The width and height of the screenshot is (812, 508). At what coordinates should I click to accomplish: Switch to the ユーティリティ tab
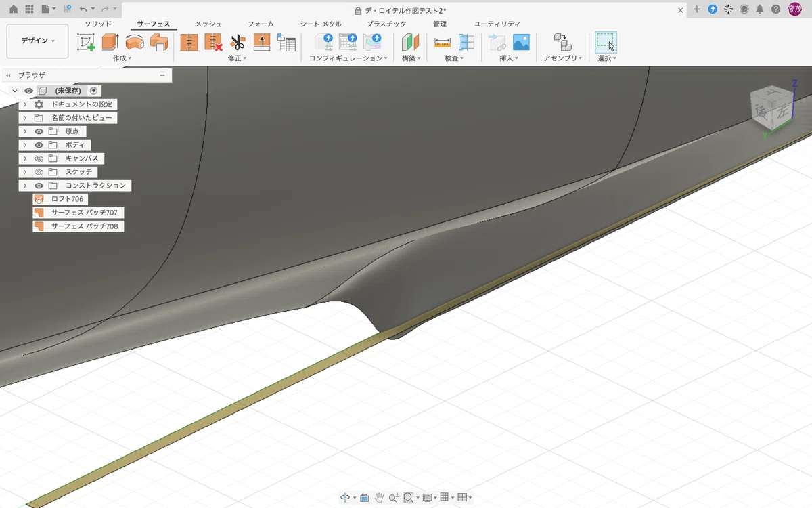[497, 24]
